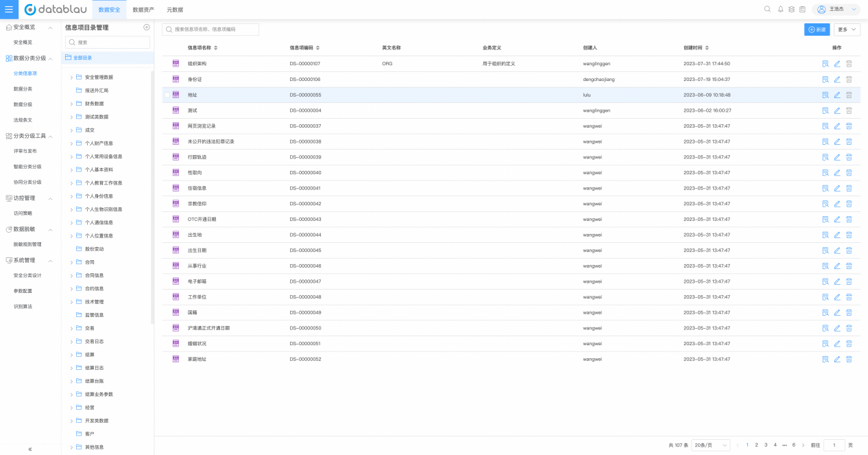This screenshot has width=868, height=455.
Task: Open the 20条/页 page size dropdown
Action: [x=710, y=445]
